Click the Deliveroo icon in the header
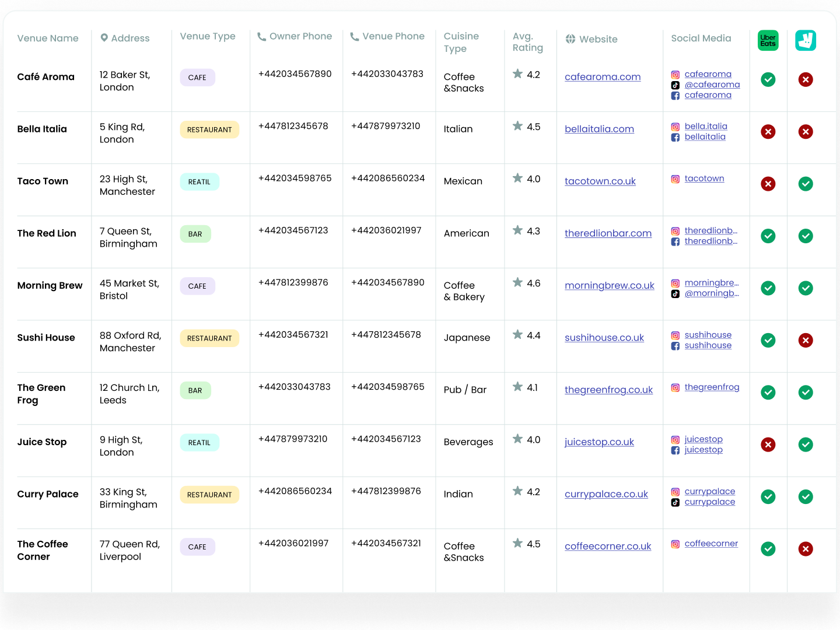The width and height of the screenshot is (840, 630). [x=806, y=40]
